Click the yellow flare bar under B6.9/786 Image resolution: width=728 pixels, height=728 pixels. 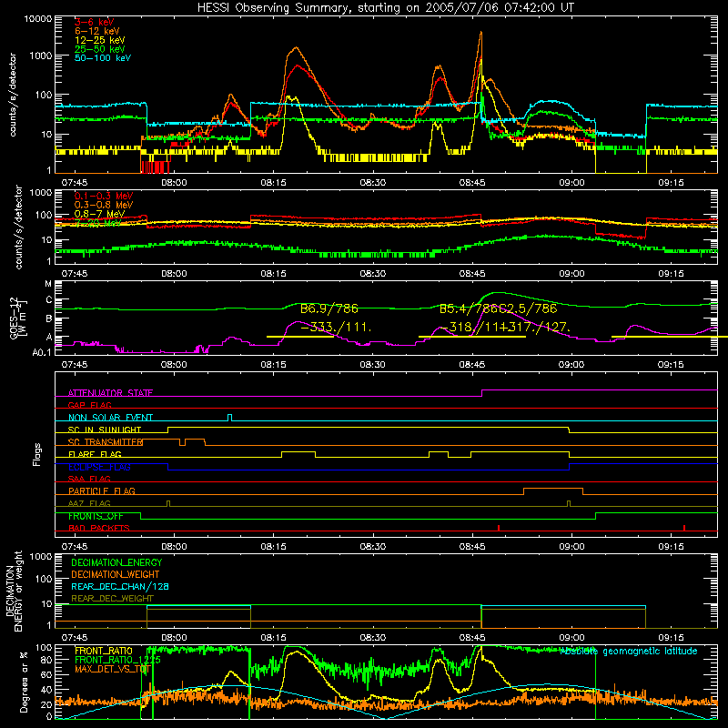pyautogui.click(x=300, y=337)
